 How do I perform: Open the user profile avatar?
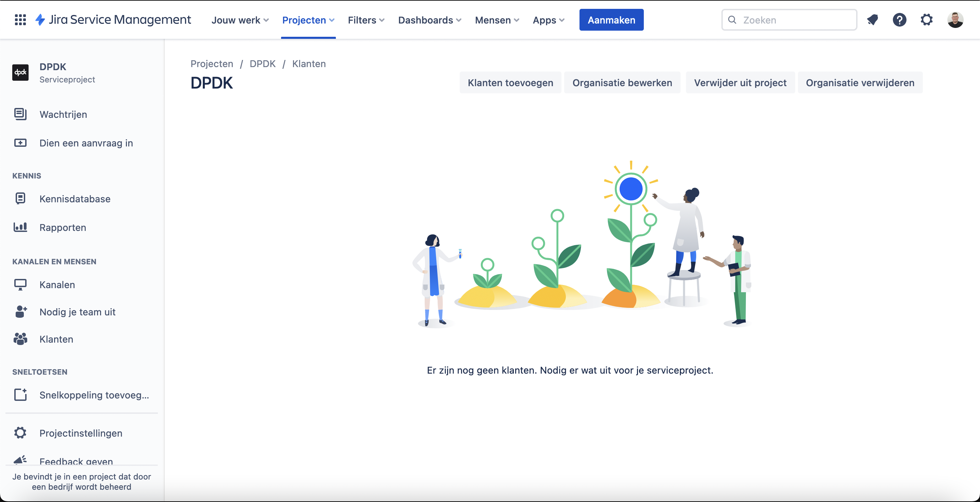[x=955, y=20]
